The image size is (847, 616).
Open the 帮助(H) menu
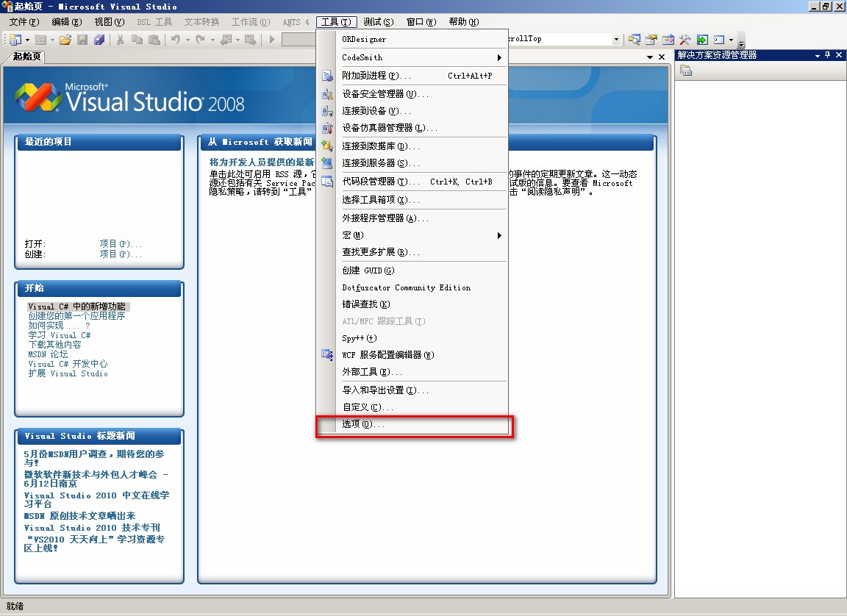coord(463,22)
